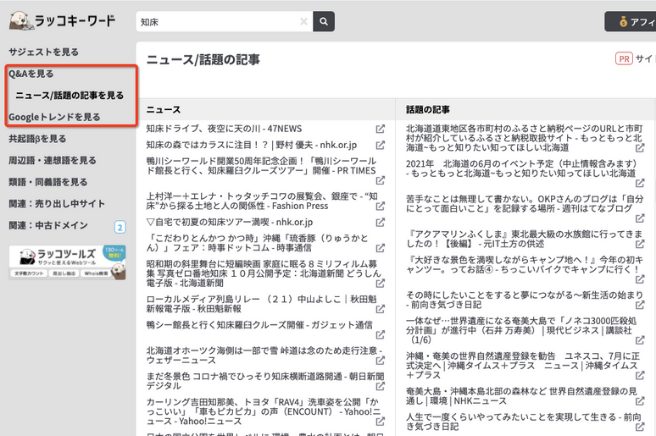Open Q&Aを見る in the sidebar
656x436 pixels.
31,74
